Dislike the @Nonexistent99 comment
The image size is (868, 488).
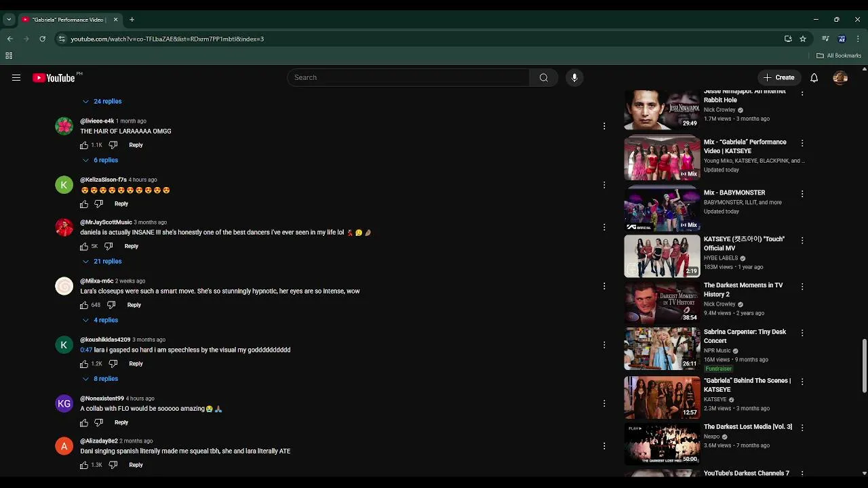click(99, 423)
